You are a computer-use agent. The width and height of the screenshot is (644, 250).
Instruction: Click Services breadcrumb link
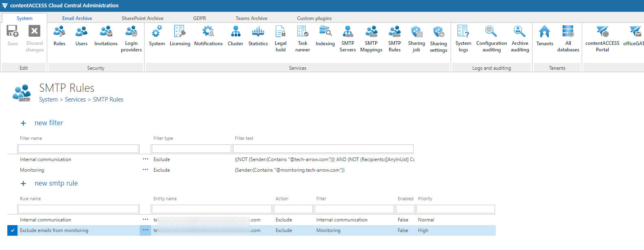pyautogui.click(x=75, y=100)
